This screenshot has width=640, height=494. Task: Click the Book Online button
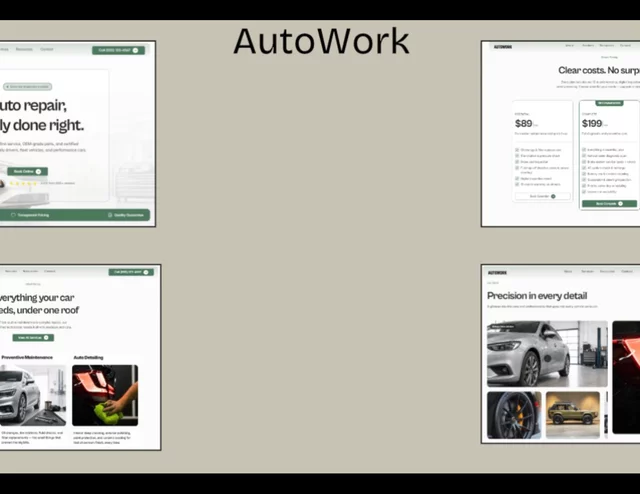coord(27,171)
